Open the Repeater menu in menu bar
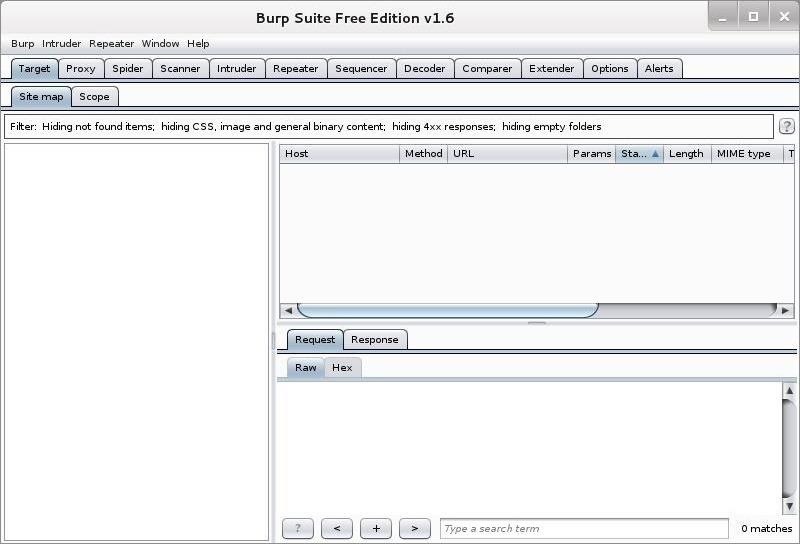Image resolution: width=800 pixels, height=544 pixels. click(111, 43)
